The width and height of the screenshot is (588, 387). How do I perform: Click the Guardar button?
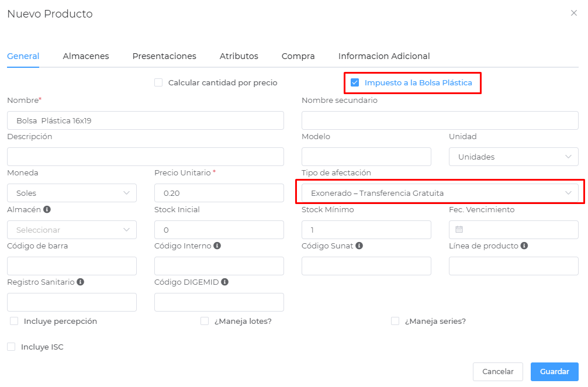click(x=554, y=372)
